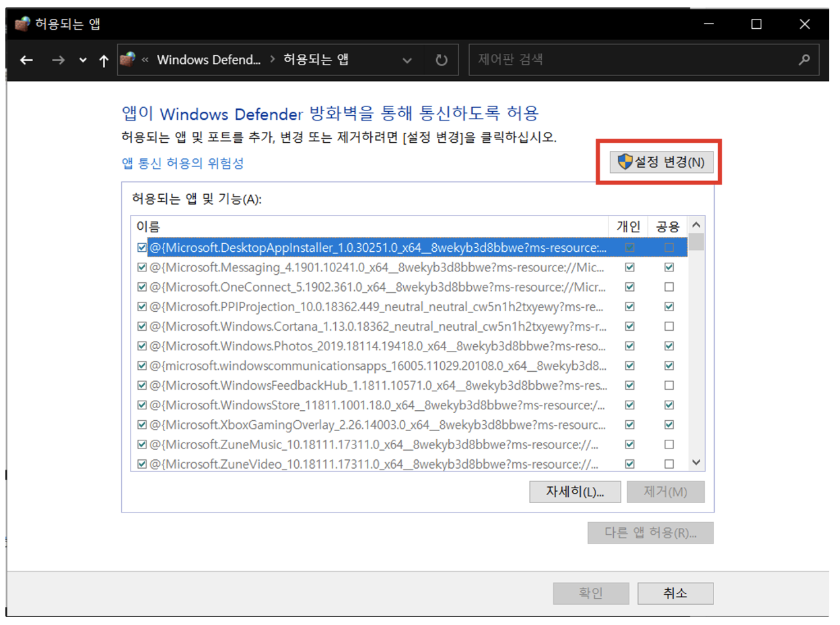Click the Back navigation arrow
This screenshot has width=840, height=625.
point(26,60)
